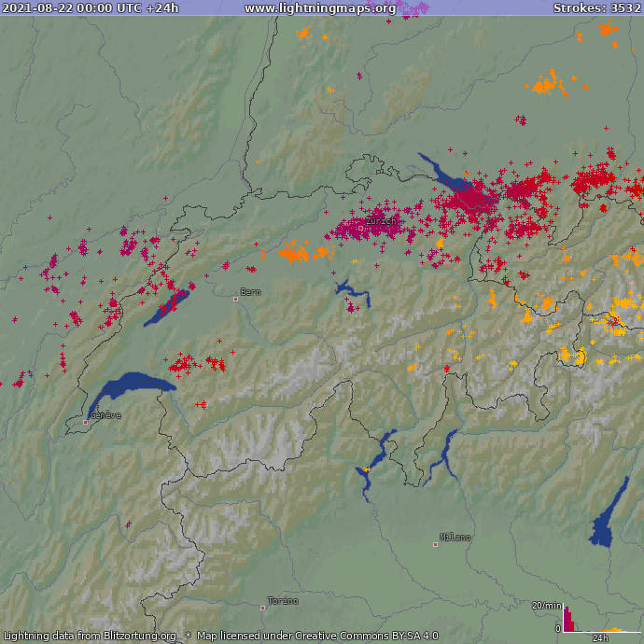Select the Torino city label
The width and height of the screenshot is (644, 644).
click(284, 600)
